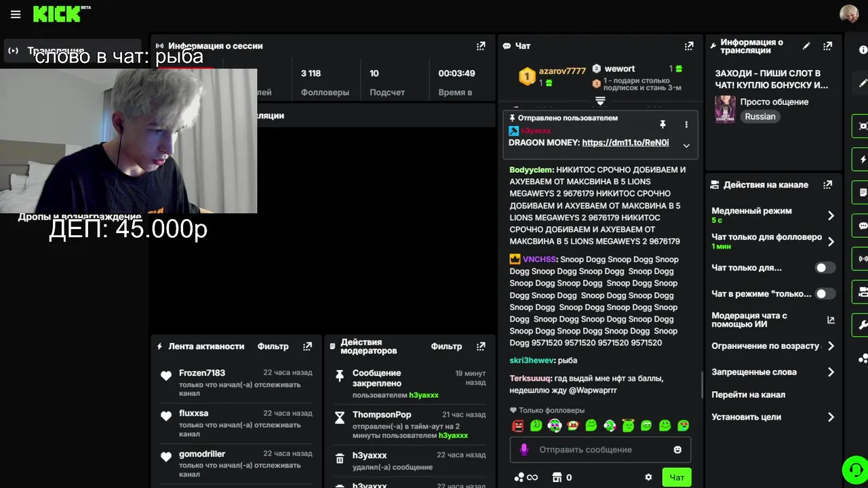Image resolution: width=868 pixels, height=488 pixels.
Task: Click the 3 118 followers count
Action: tap(311, 73)
